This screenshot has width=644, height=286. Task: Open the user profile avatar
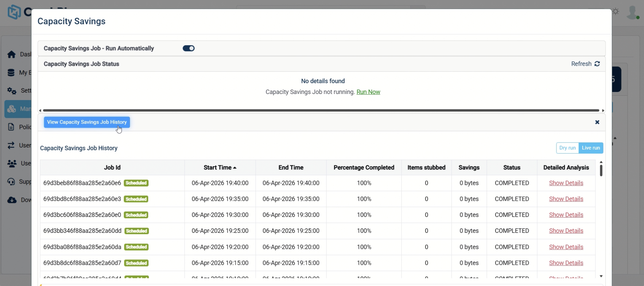click(633, 12)
